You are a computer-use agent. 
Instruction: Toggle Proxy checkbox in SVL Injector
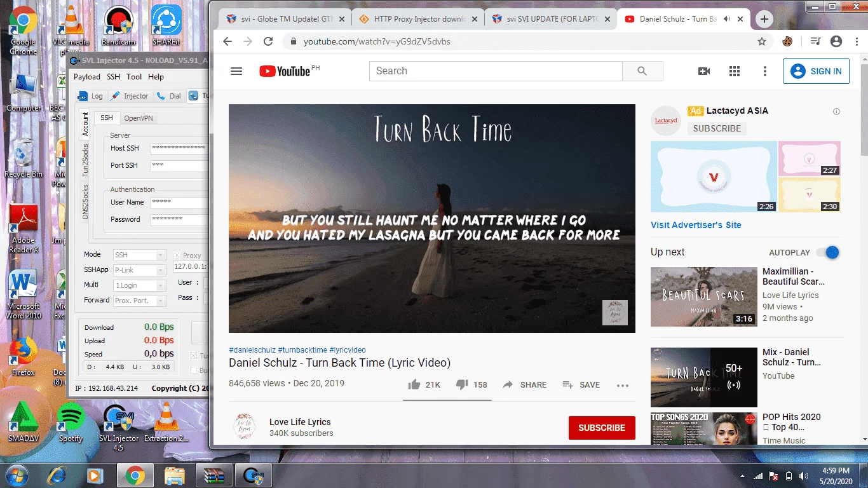click(x=177, y=255)
